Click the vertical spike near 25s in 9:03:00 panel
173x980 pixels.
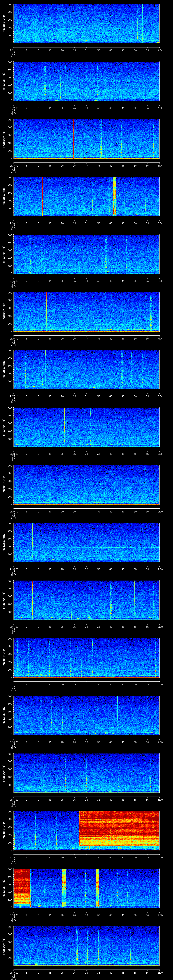pyautogui.click(x=74, y=139)
